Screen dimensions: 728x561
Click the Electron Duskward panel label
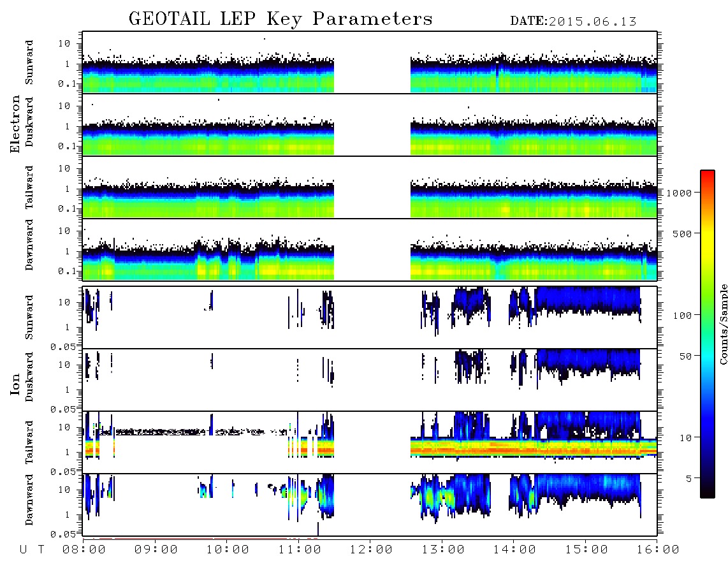pyautogui.click(x=29, y=122)
